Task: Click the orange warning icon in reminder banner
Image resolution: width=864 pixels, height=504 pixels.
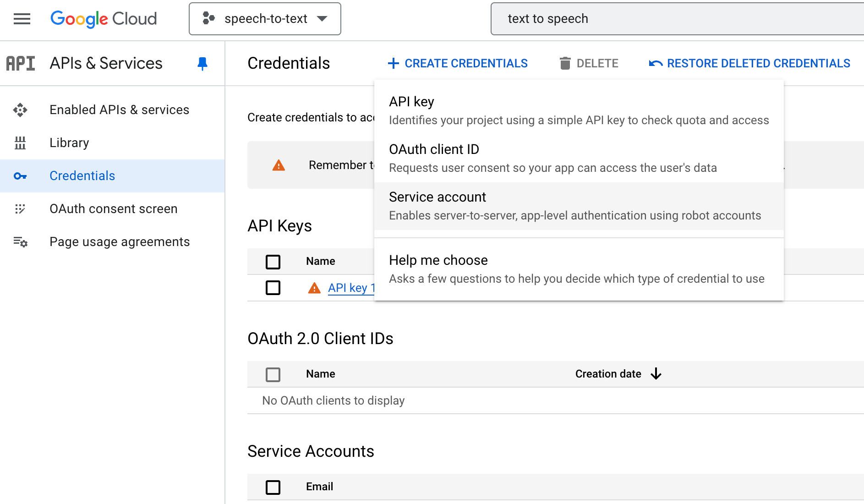Action: tap(279, 165)
